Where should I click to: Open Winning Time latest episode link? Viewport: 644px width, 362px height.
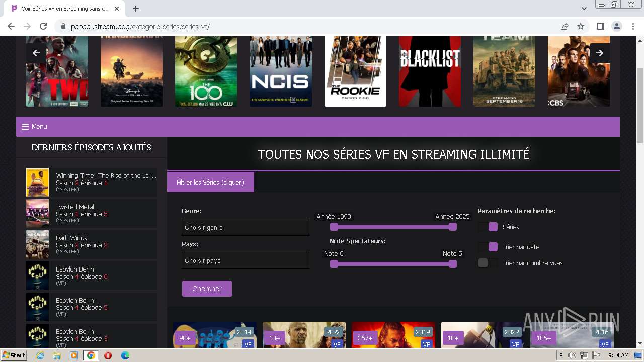[92, 182]
